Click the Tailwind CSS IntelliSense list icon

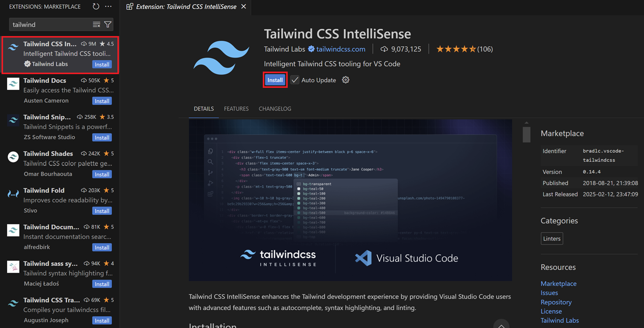13,47
